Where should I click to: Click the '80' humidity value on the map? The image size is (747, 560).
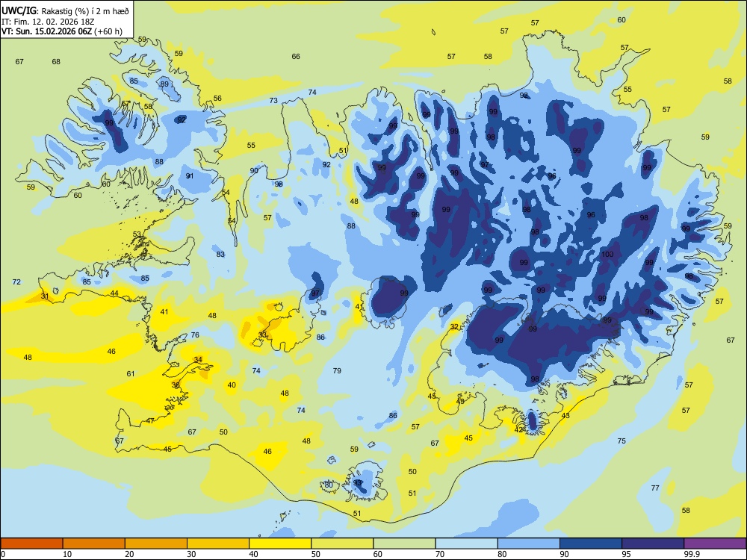pos(329,485)
